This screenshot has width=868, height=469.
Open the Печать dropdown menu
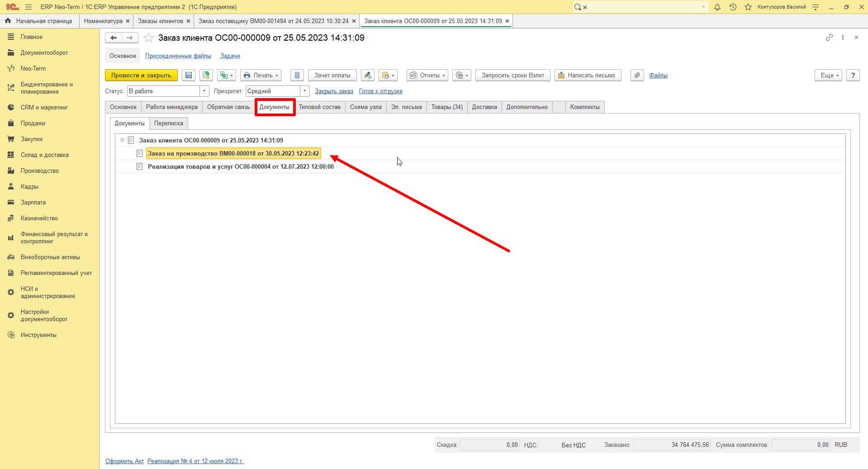coord(261,75)
